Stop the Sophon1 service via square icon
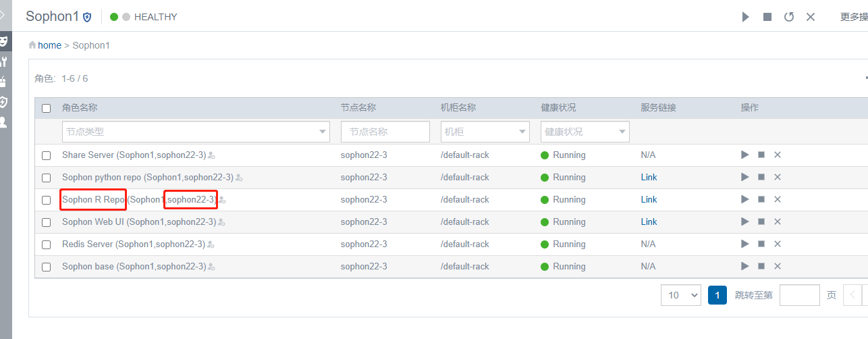The image size is (868, 339). coord(767,17)
